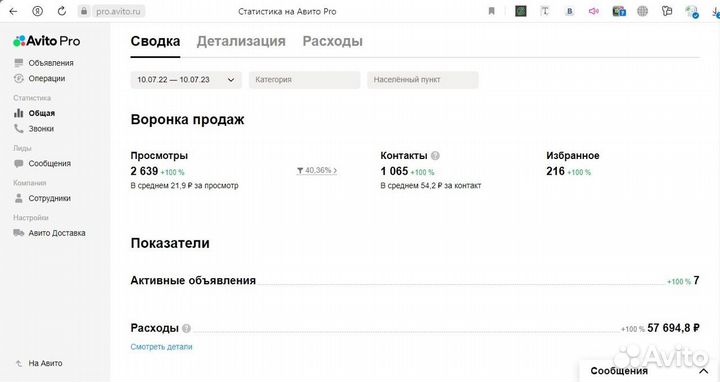The width and height of the screenshot is (720, 382).
Task: Click the Активные объявления row label
Action: click(x=193, y=281)
